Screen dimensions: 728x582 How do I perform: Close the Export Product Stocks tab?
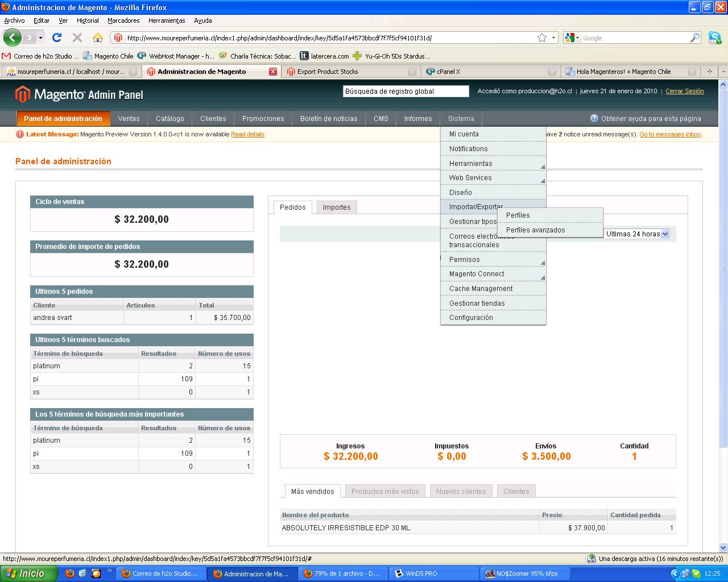(x=412, y=72)
